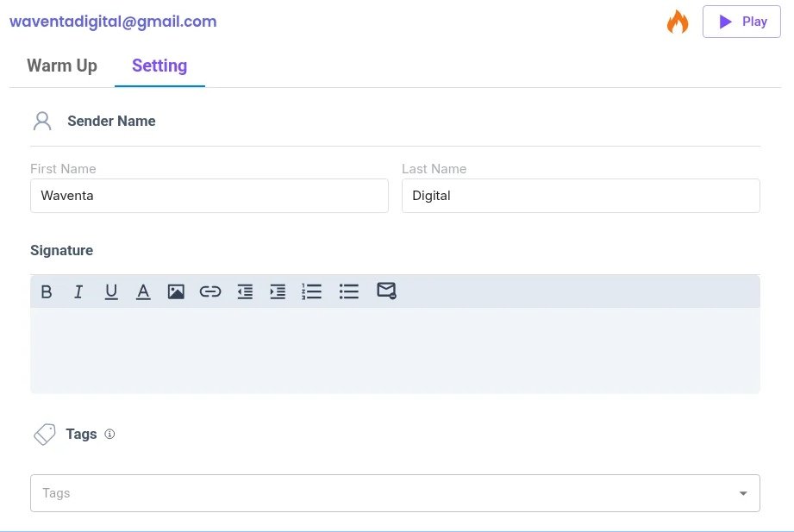Expand the Tags dropdown arrow

tap(743, 493)
